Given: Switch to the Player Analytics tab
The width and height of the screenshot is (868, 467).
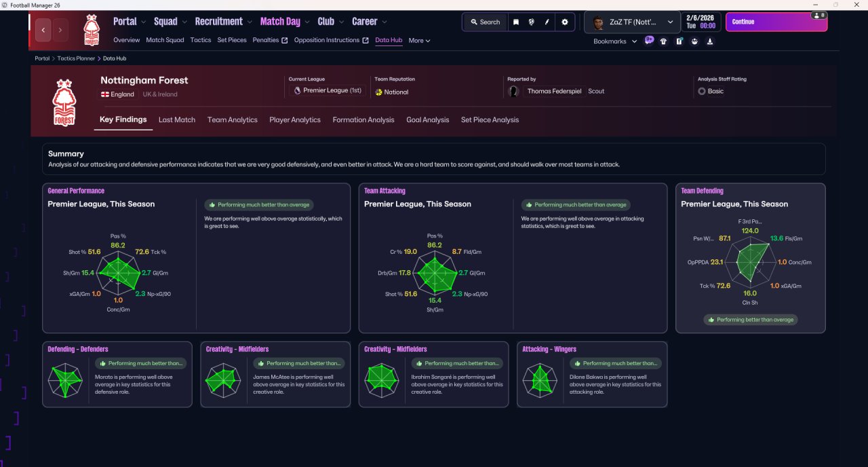Looking at the screenshot, I should (x=295, y=120).
